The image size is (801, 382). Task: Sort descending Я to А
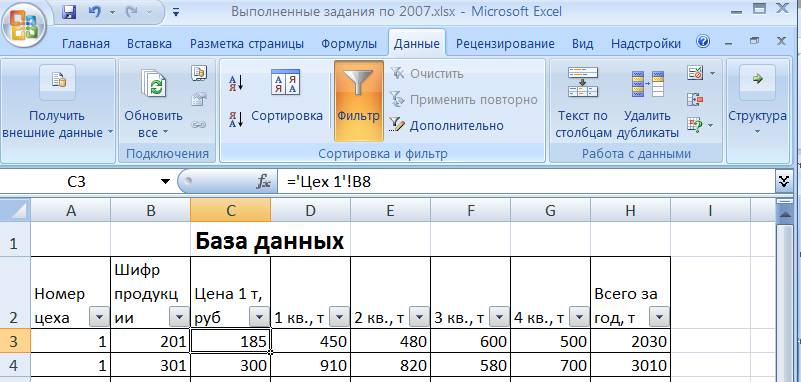236,120
